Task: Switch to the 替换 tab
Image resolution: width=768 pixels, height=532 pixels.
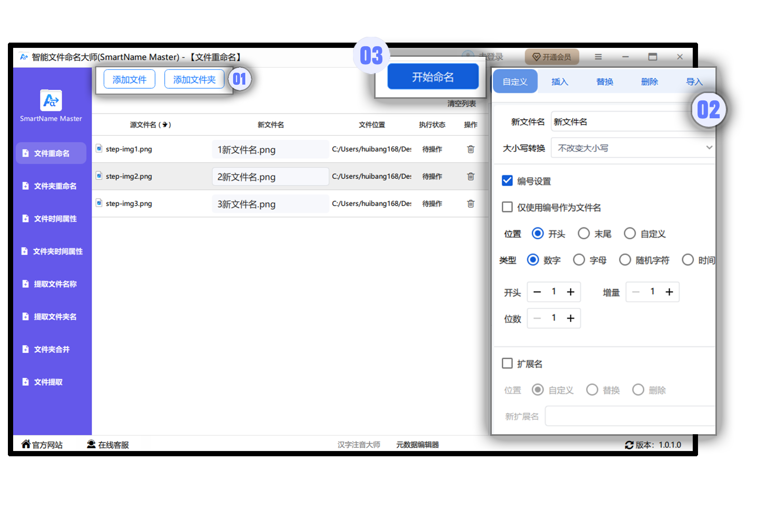Action: click(604, 81)
